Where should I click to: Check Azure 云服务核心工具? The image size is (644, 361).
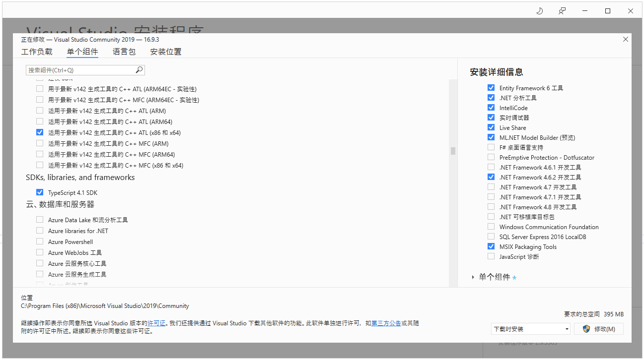point(40,263)
